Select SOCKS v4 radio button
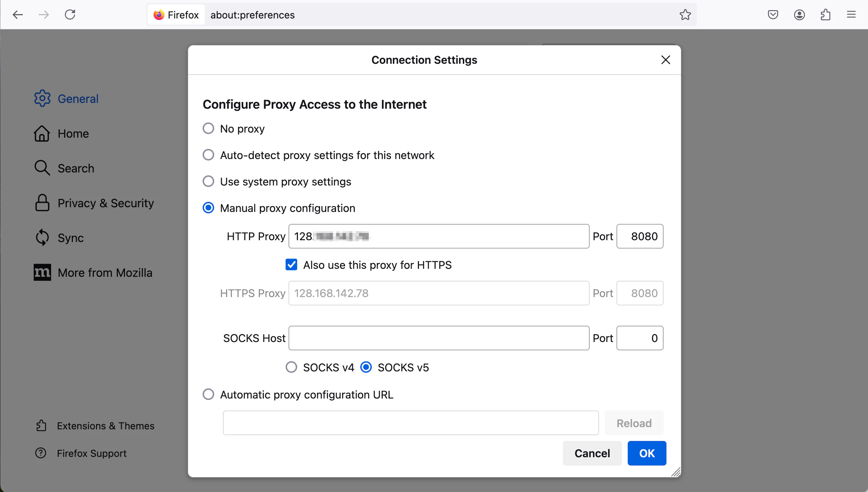Viewport: 868px width, 492px height. tap(291, 367)
